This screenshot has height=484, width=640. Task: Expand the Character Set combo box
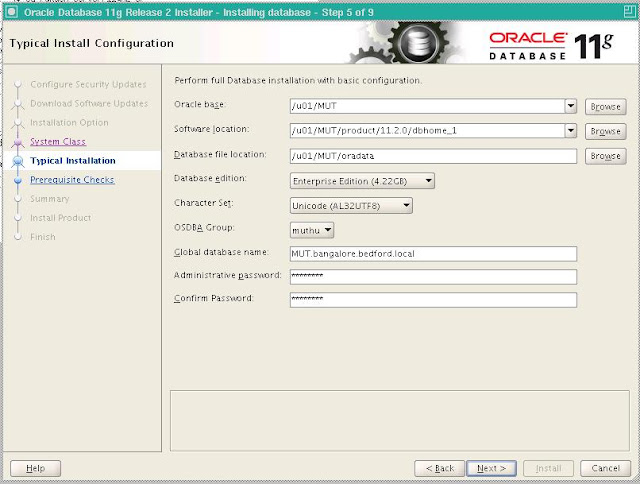click(351, 206)
